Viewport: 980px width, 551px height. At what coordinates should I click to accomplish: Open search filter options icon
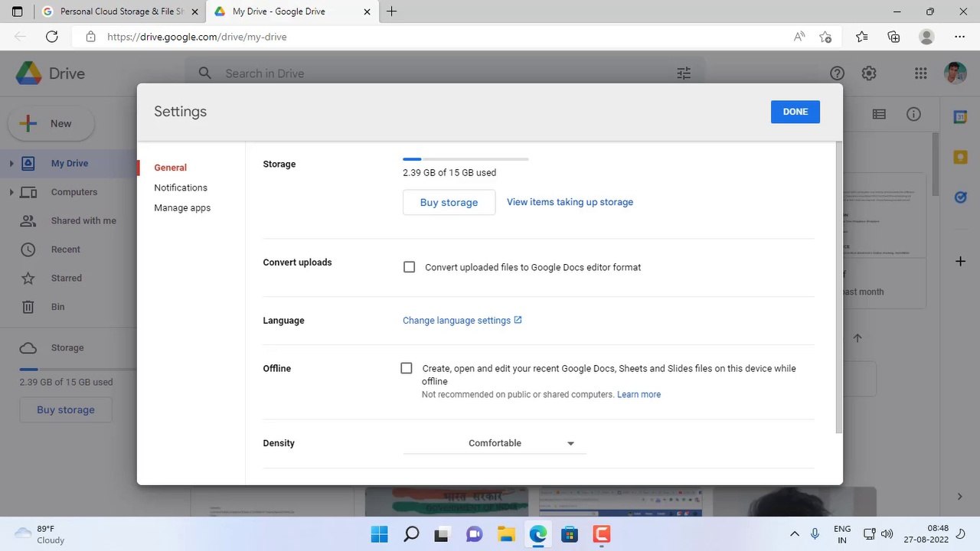(x=684, y=73)
